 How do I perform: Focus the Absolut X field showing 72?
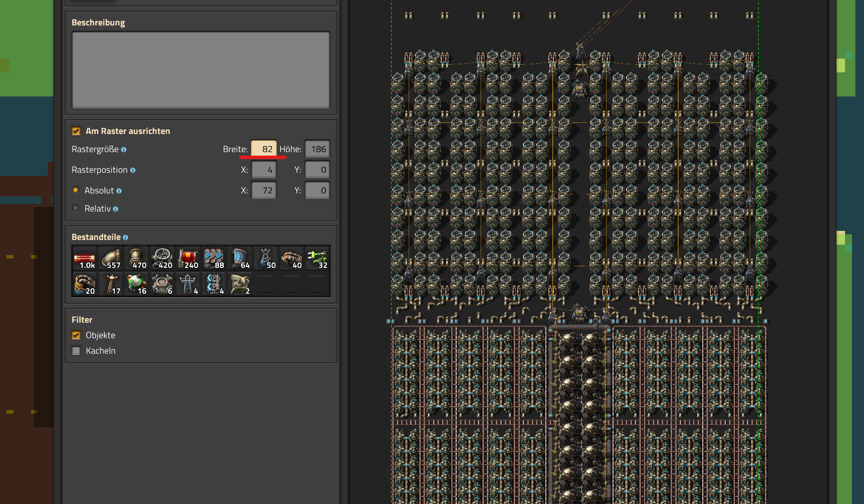264,190
